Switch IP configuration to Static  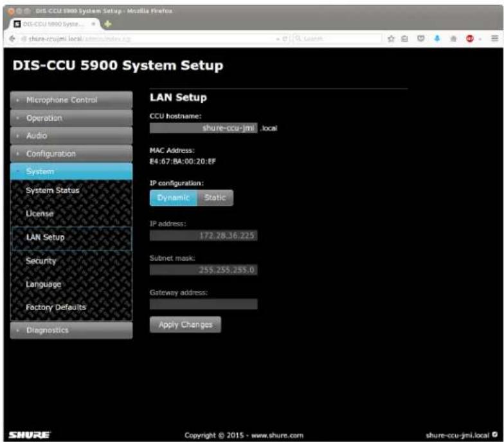pyautogui.click(x=215, y=198)
